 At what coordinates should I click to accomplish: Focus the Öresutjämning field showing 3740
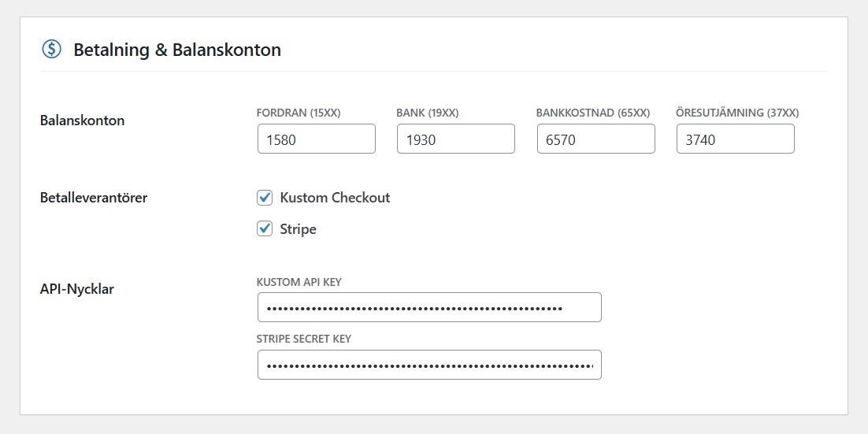click(735, 139)
